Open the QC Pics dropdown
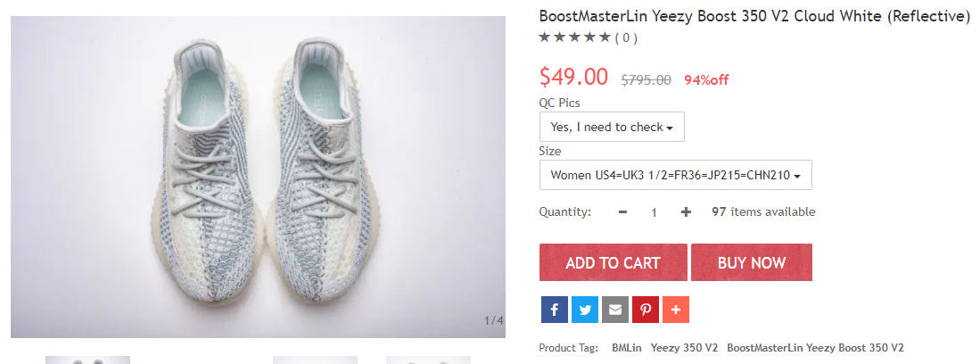980x364 pixels. [x=612, y=127]
